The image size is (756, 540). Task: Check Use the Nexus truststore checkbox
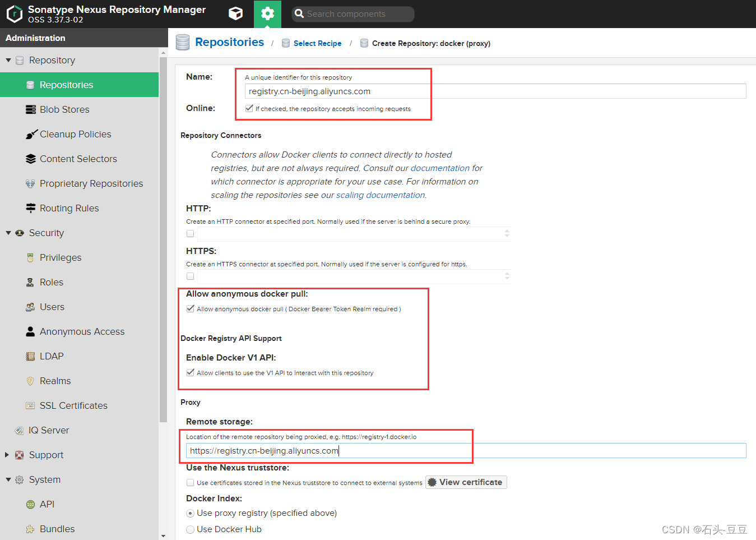tap(191, 482)
